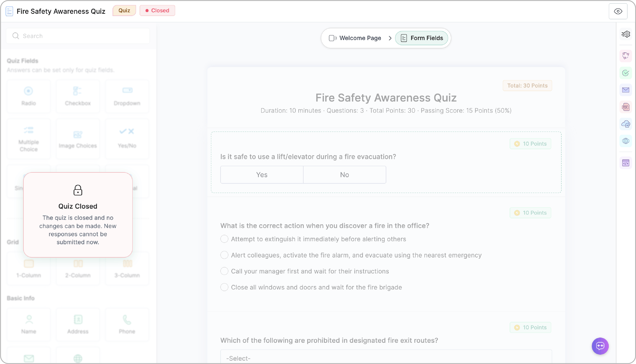Choose No for the lift/elevator question
The height and width of the screenshot is (364, 636).
[345, 175]
